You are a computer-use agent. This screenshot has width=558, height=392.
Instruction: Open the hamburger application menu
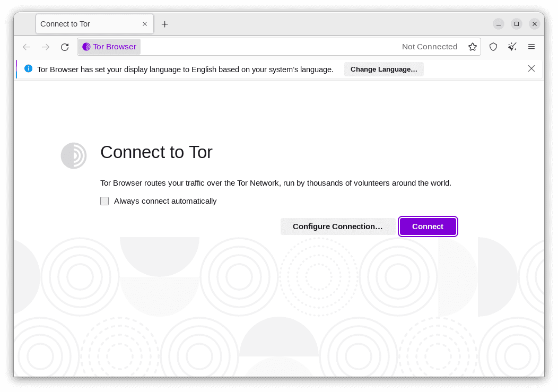coord(531,47)
